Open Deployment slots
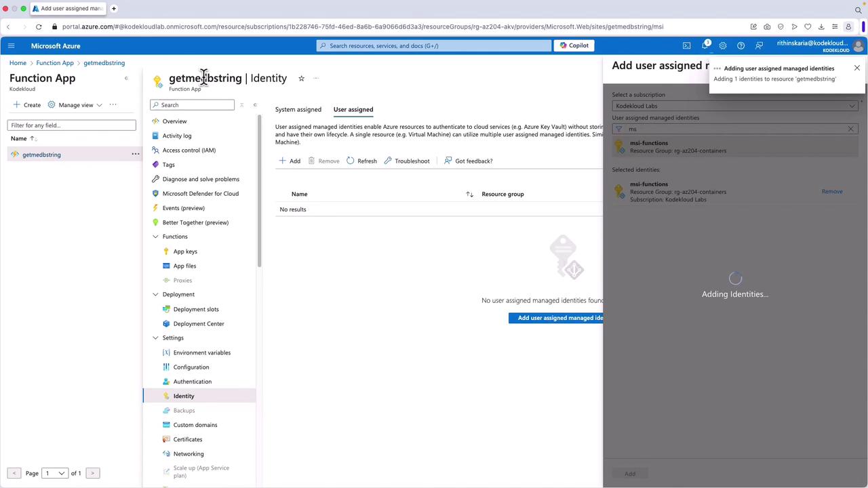 tap(196, 309)
